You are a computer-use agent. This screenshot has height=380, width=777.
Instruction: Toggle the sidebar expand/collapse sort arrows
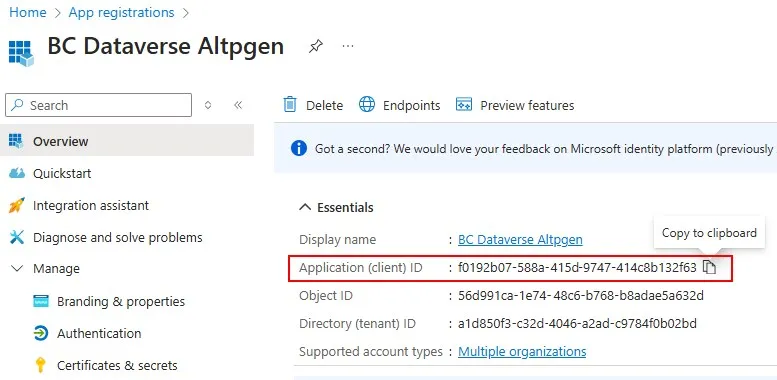[208, 105]
